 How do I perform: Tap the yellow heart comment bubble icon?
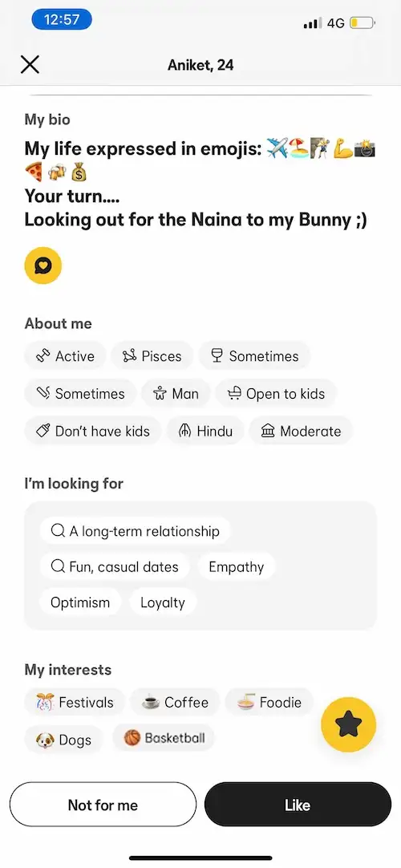(43, 266)
